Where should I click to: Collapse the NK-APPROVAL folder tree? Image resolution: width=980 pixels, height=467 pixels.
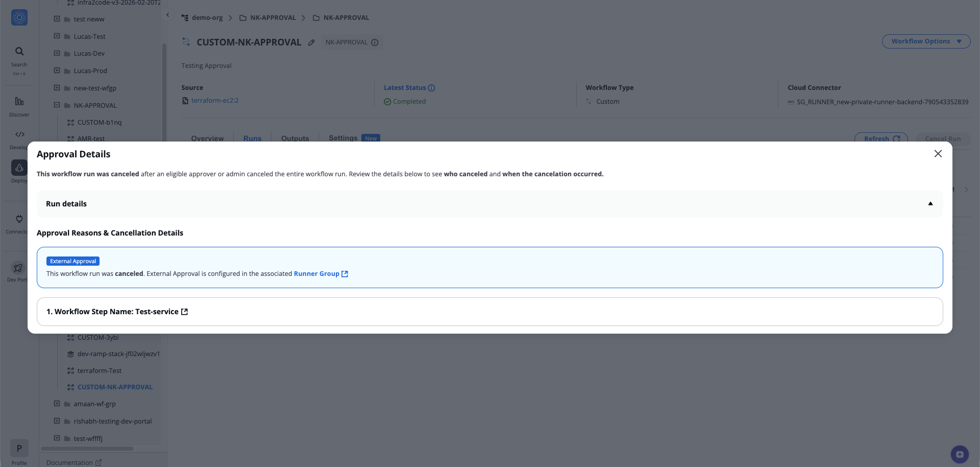pos(56,105)
